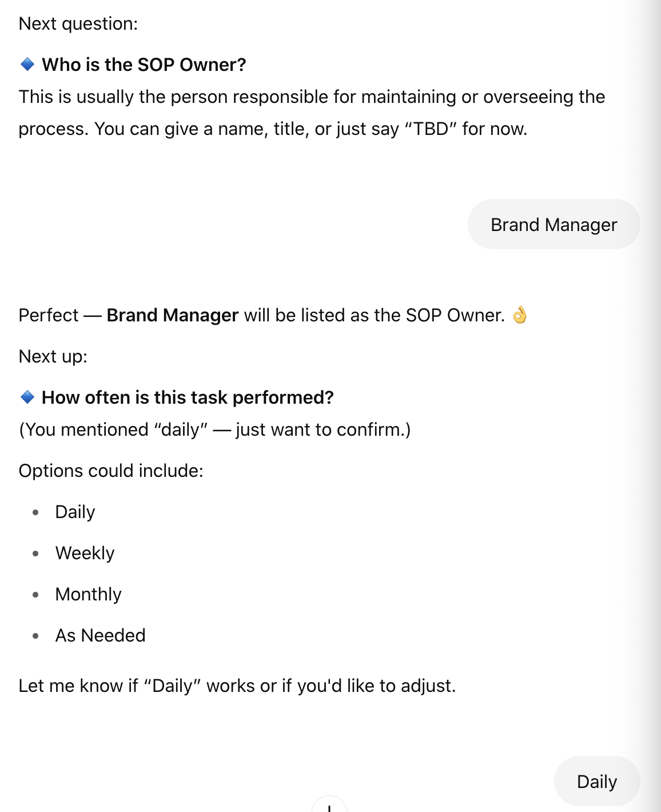661x812 pixels.
Task: Click the "Next question:" text
Action: tap(78, 23)
